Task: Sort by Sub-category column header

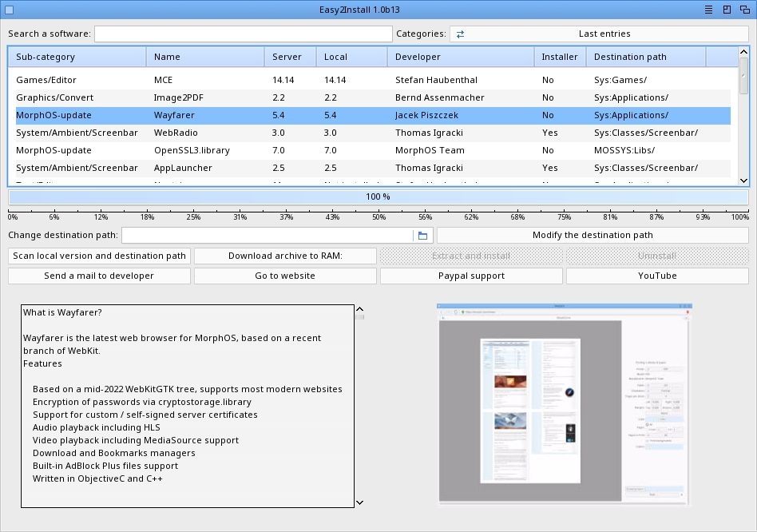Action: (x=77, y=57)
